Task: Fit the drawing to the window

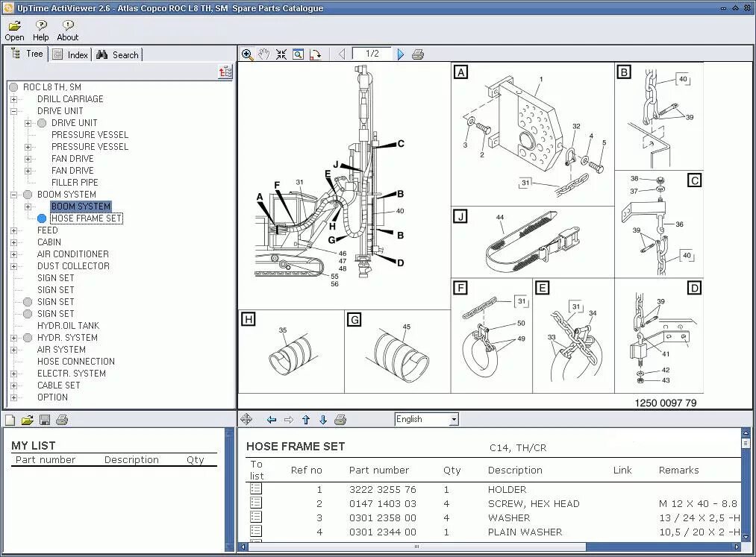Action: coord(280,54)
